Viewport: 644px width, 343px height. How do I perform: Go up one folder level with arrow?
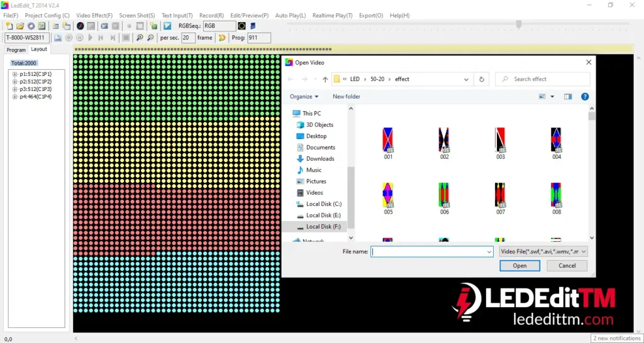click(325, 79)
